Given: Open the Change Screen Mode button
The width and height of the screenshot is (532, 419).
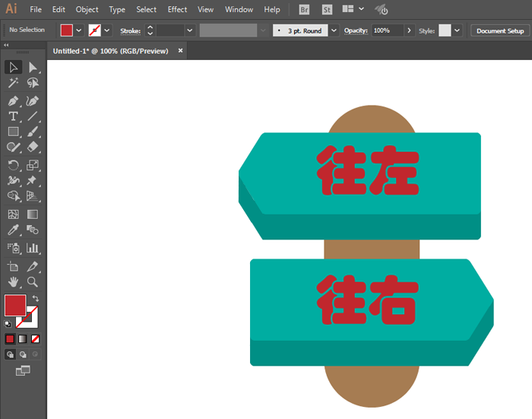Looking at the screenshot, I should (x=23, y=370).
